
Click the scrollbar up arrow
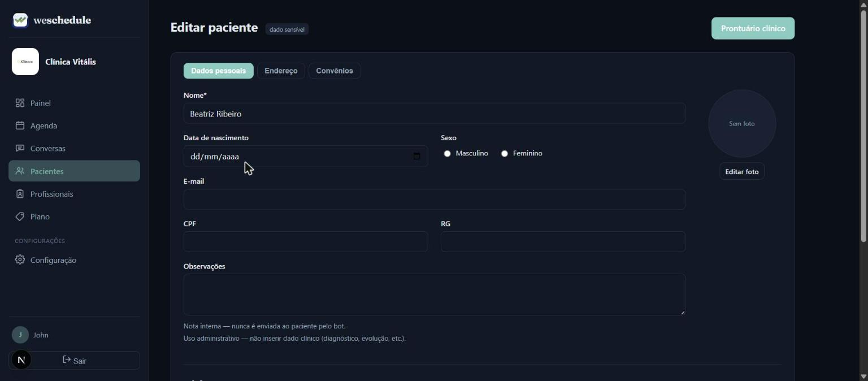point(863,5)
